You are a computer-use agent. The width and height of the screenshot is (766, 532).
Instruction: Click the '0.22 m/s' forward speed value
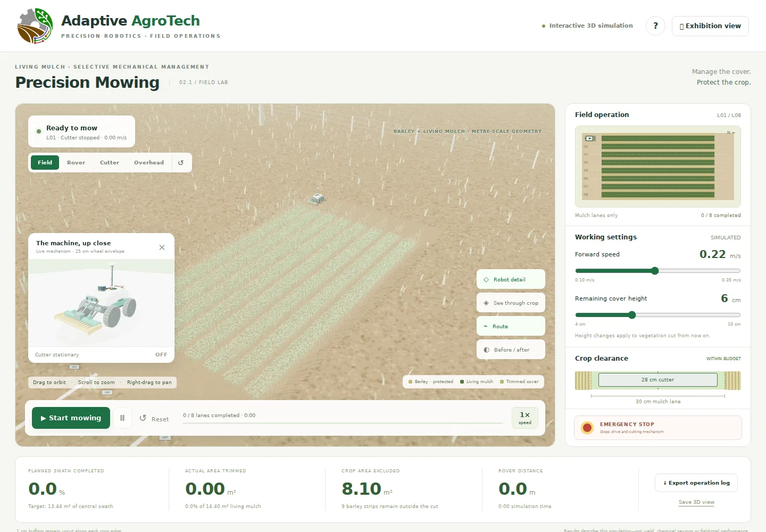coord(720,254)
